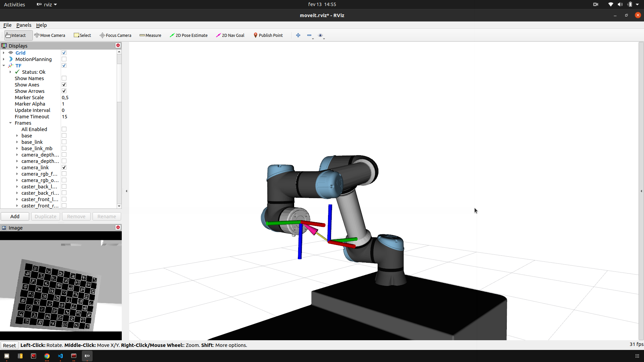Screen dimensions: 644x362
Task: Click the Marker Scale value field
Action: coord(87,98)
